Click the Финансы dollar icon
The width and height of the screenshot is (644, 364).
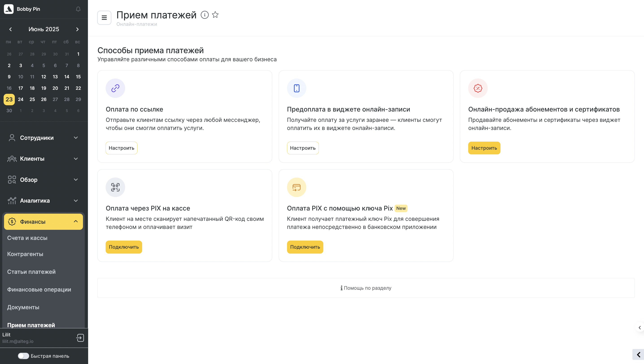coord(12,222)
